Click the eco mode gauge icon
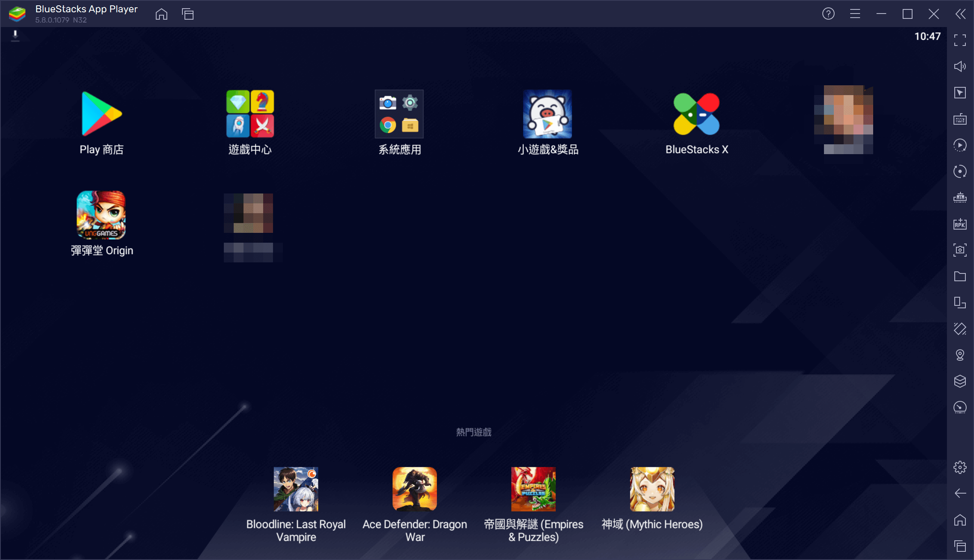Image resolution: width=974 pixels, height=560 pixels. 960,407
